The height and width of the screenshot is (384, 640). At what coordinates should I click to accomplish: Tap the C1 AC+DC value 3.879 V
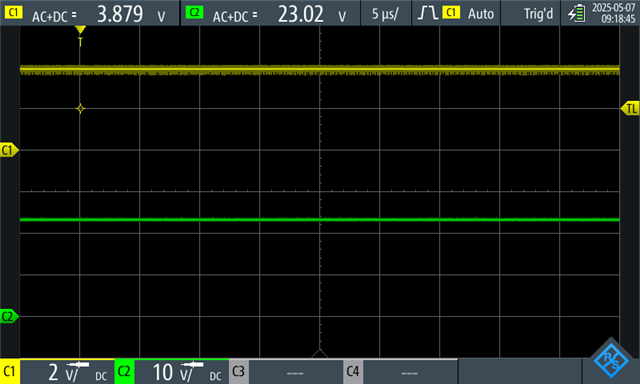click(131, 14)
